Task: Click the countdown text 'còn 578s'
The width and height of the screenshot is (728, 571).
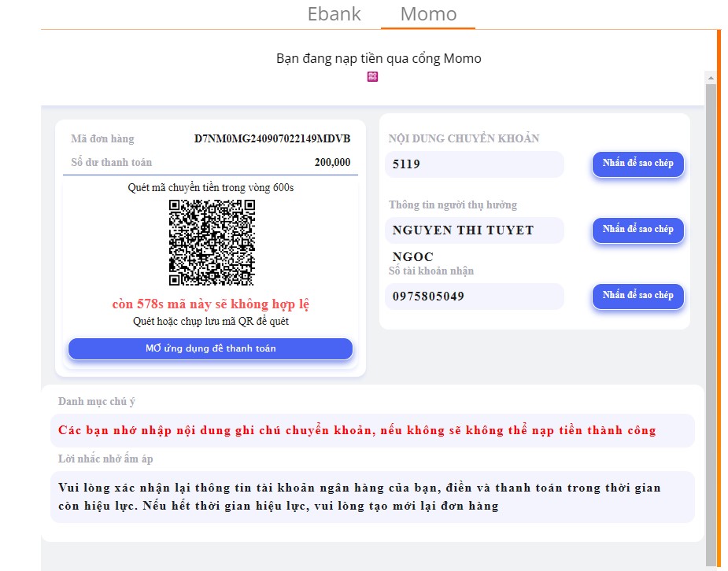Action: coord(138,304)
